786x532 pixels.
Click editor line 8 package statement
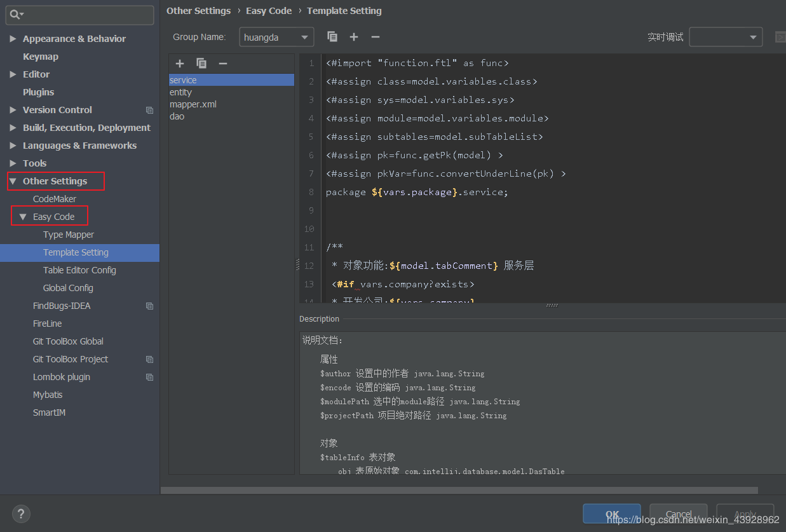pos(417,192)
